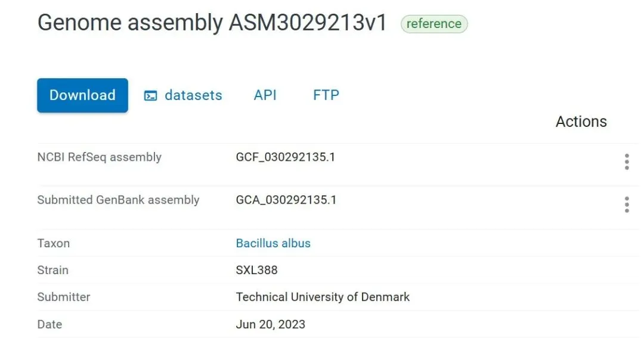This screenshot has width=644, height=345.
Task: Click the NCBI RefSeq assembly label
Action: [x=99, y=157]
